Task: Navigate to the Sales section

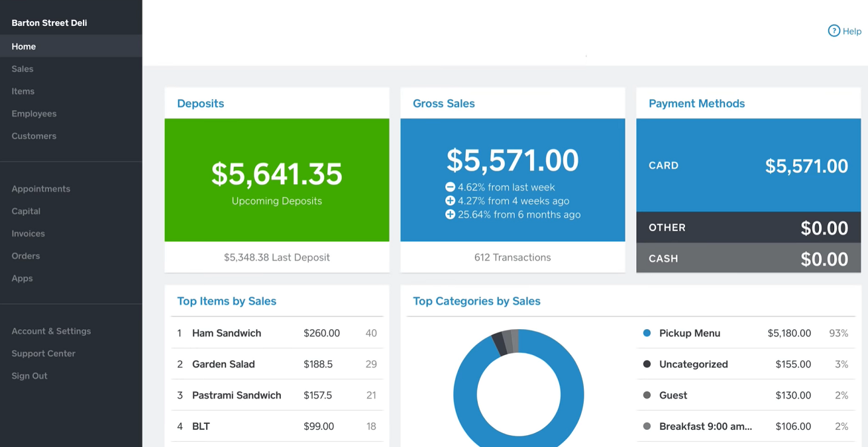Action: pos(22,68)
